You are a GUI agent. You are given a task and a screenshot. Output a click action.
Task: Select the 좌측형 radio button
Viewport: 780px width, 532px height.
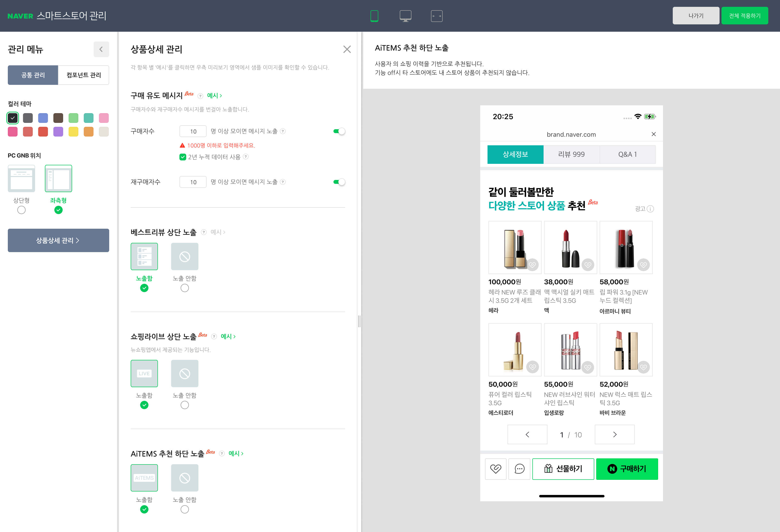tap(58, 210)
